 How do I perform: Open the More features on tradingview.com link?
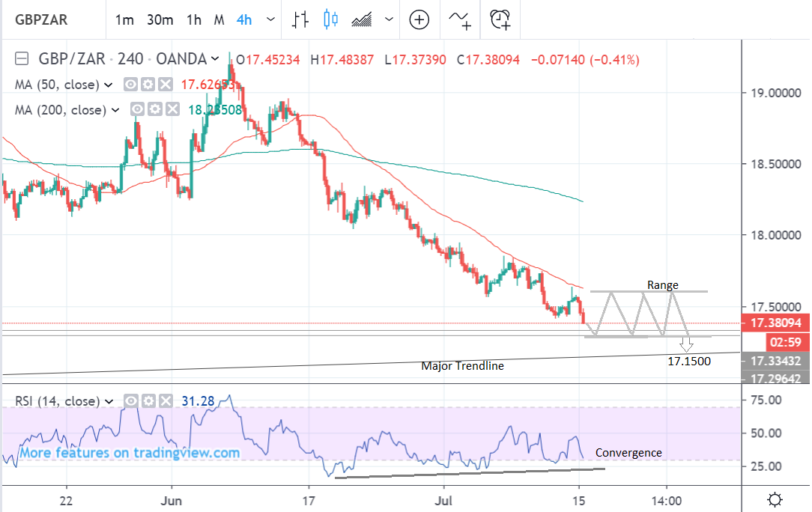tap(130, 453)
